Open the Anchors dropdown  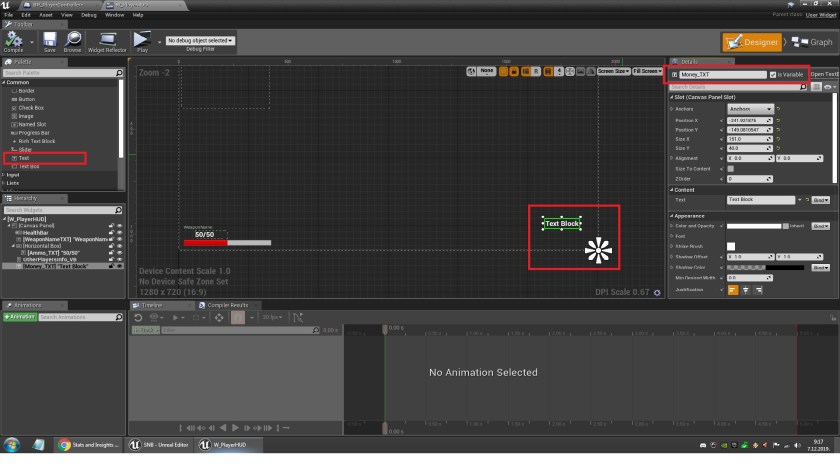point(750,109)
